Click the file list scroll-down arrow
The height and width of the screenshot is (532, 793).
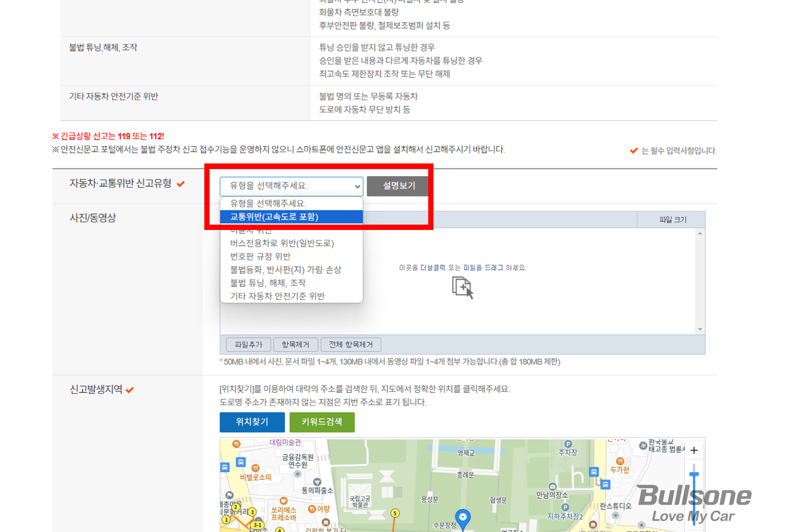click(700, 329)
